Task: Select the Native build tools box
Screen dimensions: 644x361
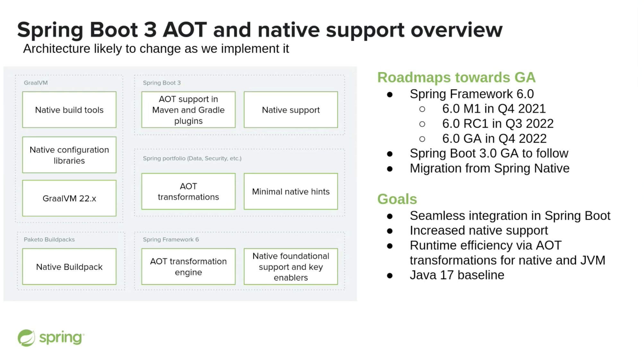Action: tap(69, 110)
